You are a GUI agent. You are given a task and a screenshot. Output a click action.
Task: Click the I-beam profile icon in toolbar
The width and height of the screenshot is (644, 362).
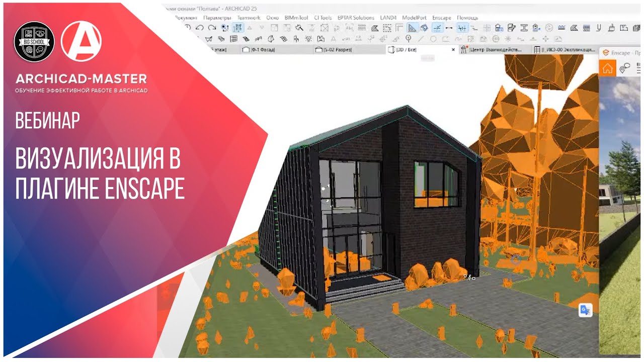[x=524, y=28]
